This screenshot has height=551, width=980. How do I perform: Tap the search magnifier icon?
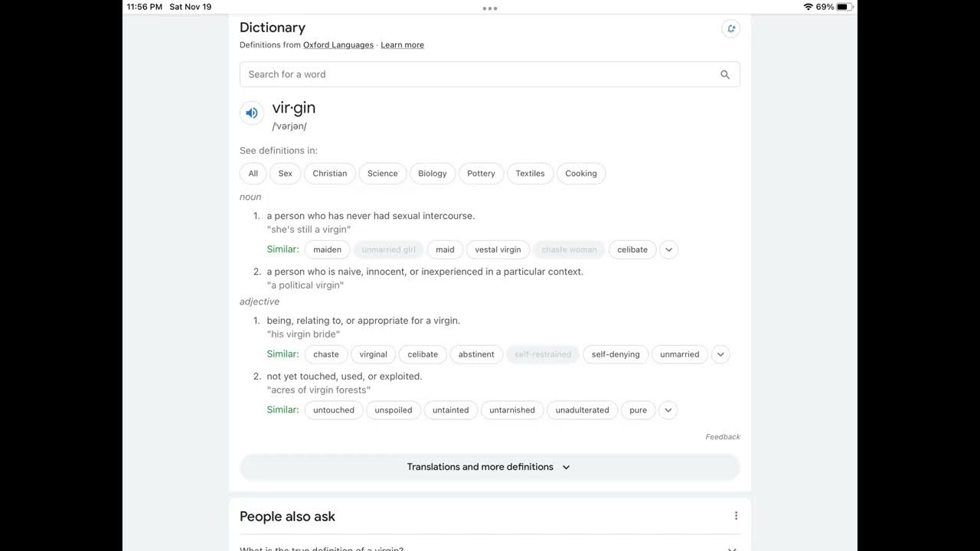(725, 74)
